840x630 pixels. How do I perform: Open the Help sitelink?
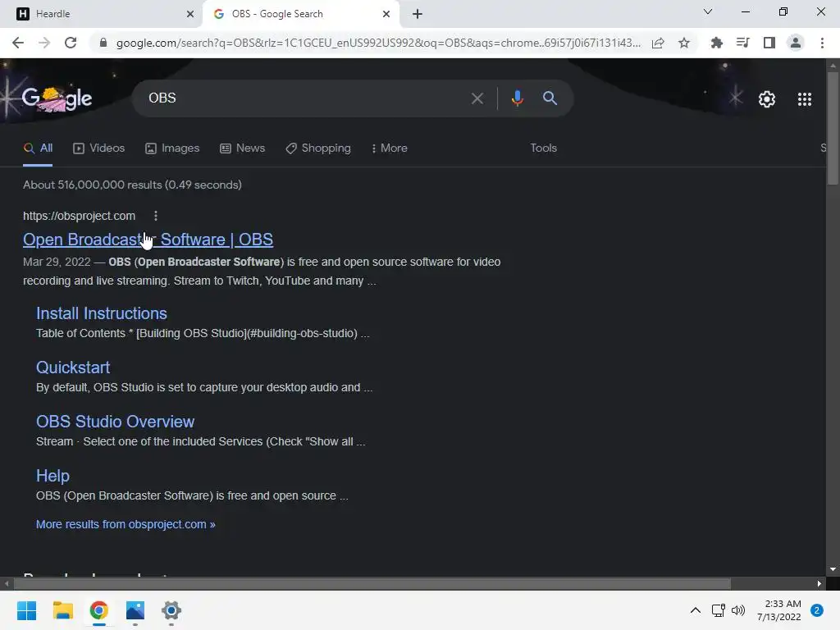pos(52,476)
